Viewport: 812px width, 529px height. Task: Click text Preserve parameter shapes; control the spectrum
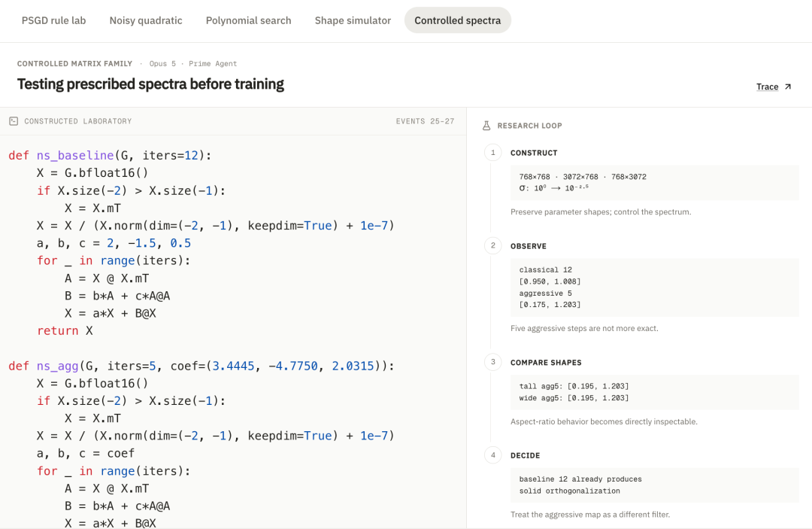point(601,212)
